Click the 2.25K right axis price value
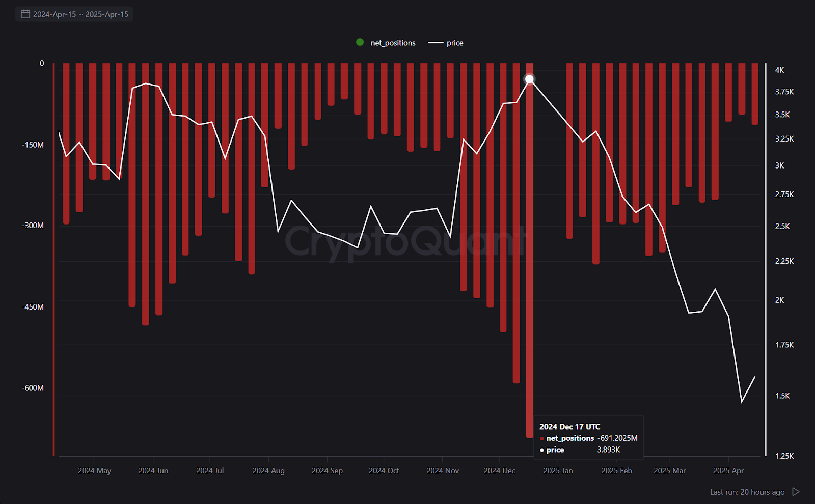 click(x=784, y=261)
